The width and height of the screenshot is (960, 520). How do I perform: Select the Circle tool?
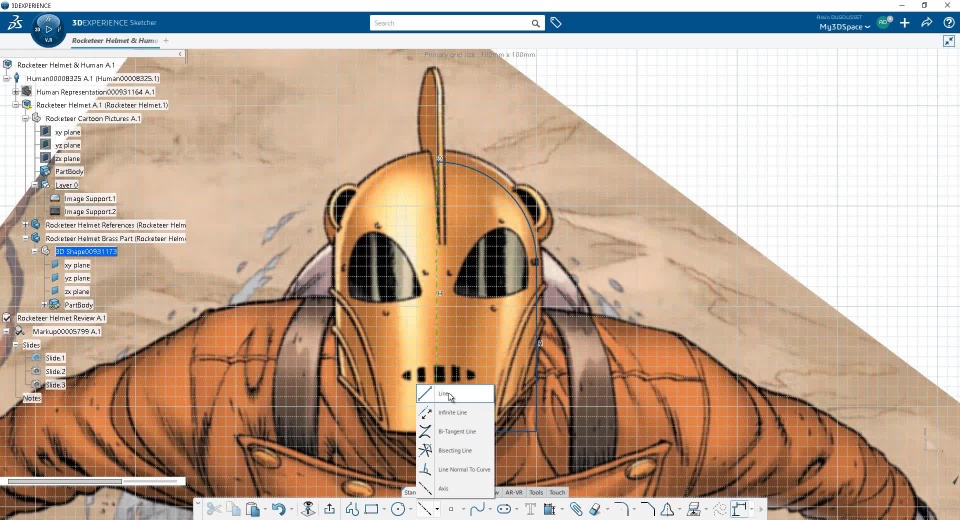tap(398, 509)
